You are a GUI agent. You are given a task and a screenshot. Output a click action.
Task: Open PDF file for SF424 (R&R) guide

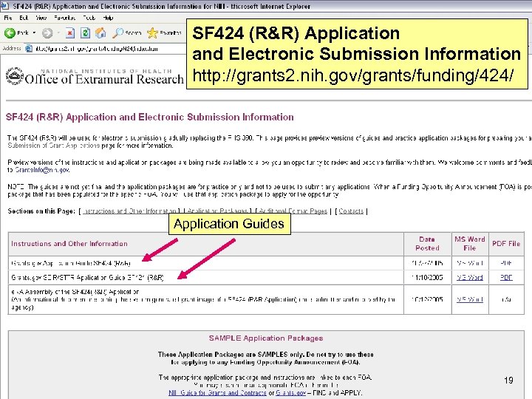click(x=506, y=263)
